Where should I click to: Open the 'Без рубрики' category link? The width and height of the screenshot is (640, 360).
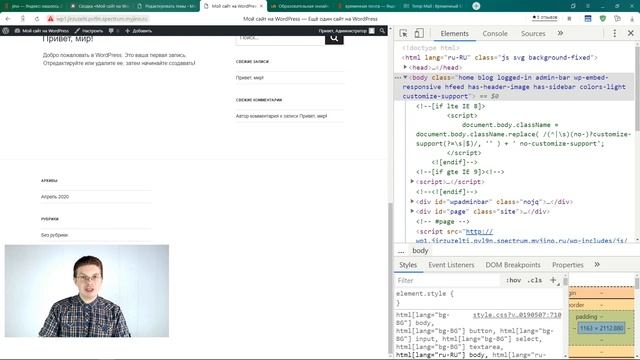coord(54,235)
